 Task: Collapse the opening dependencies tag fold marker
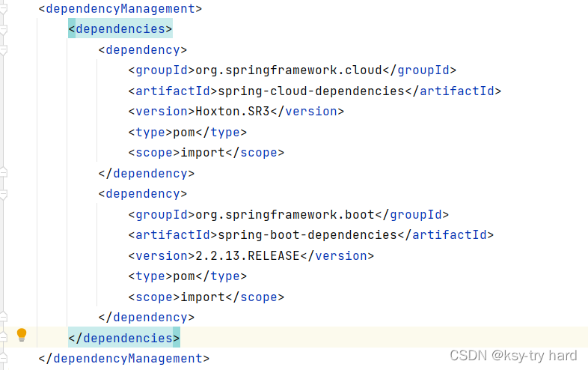pos(3,30)
